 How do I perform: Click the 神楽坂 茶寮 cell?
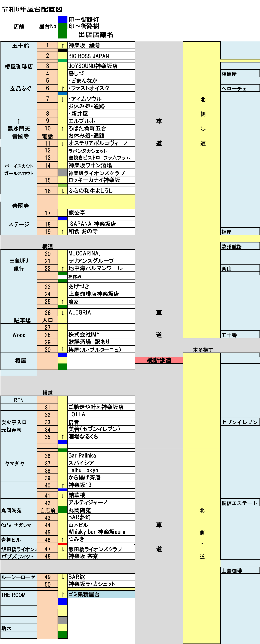[x=101, y=556]
